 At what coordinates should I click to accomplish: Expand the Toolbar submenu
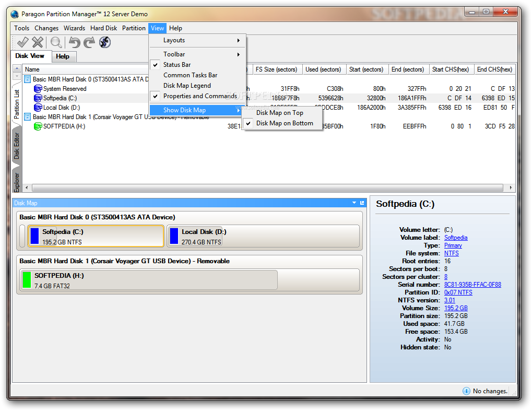click(197, 54)
